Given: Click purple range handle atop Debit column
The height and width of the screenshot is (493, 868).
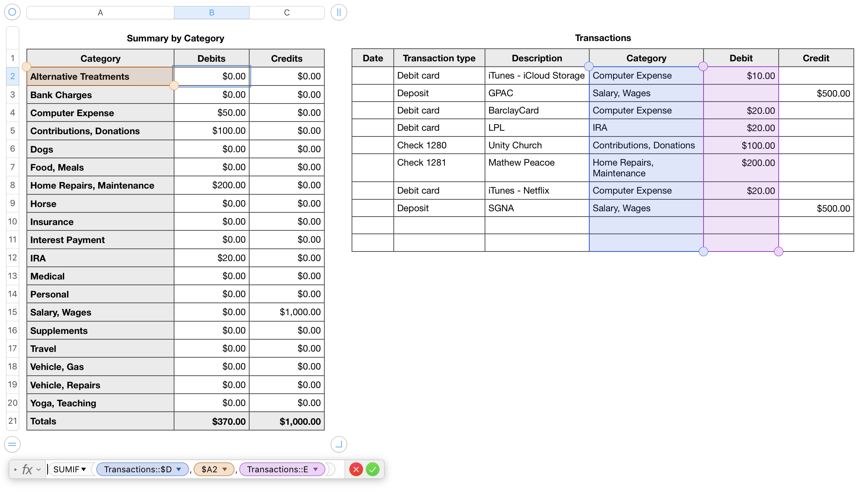Looking at the screenshot, I should 703,66.
